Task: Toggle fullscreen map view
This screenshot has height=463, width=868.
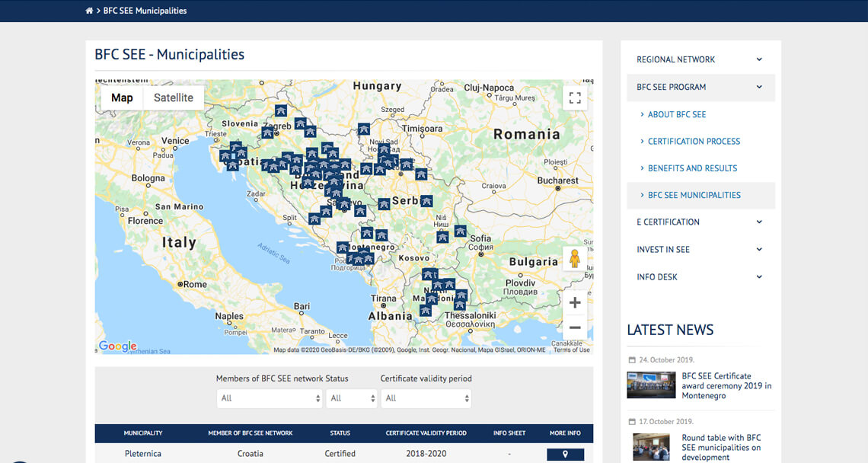Action: pyautogui.click(x=575, y=98)
